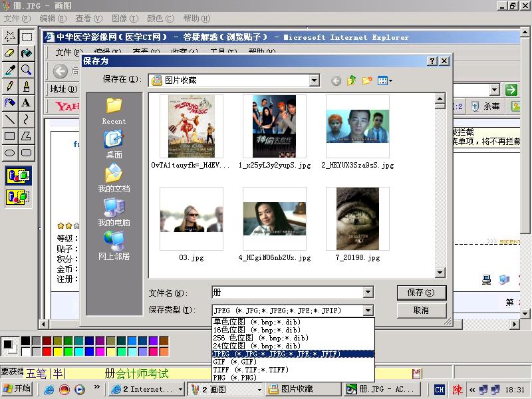Expand the 保存在 folder dropdown
The width and height of the screenshot is (532, 399).
pyautogui.click(x=315, y=80)
